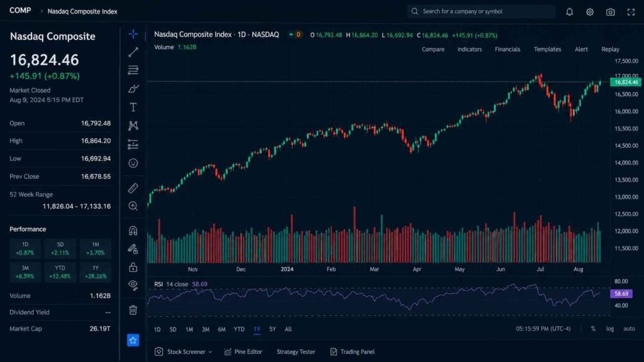The height and width of the screenshot is (362, 644).
Task: Start bar Replay mode
Action: tap(610, 49)
